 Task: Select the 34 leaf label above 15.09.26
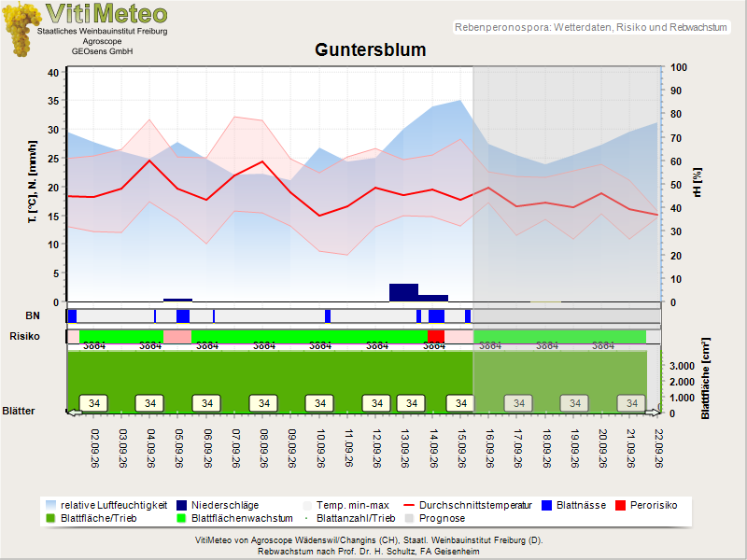point(460,403)
